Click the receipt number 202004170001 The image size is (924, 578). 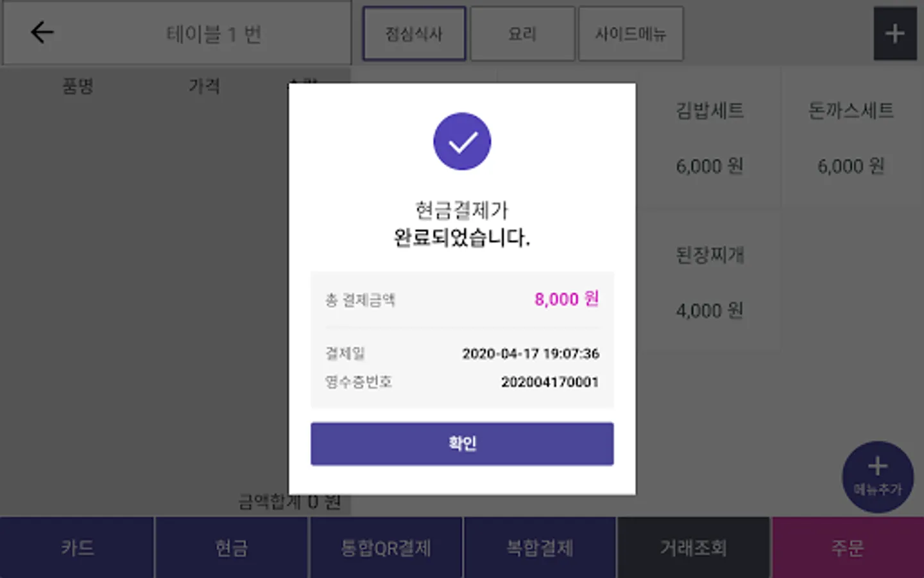[549, 382]
